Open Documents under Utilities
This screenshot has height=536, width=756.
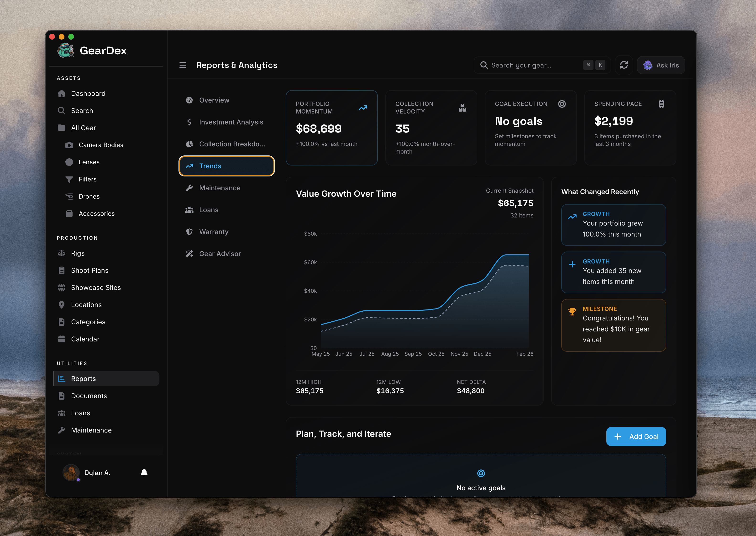point(106,396)
